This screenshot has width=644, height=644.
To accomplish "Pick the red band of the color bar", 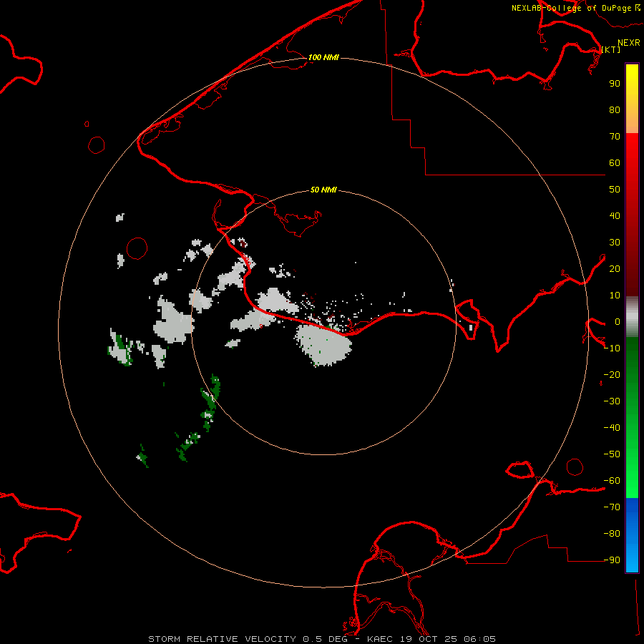I will click(632, 215).
